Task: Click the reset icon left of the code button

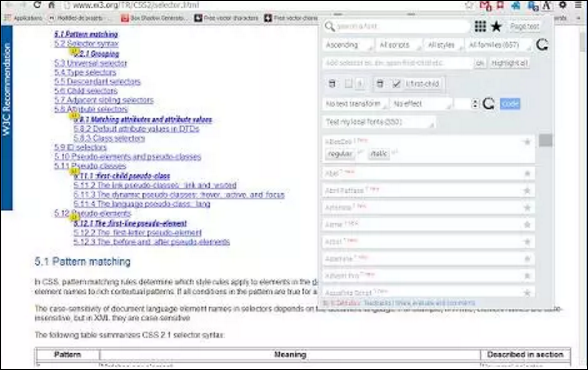Action: 488,103
